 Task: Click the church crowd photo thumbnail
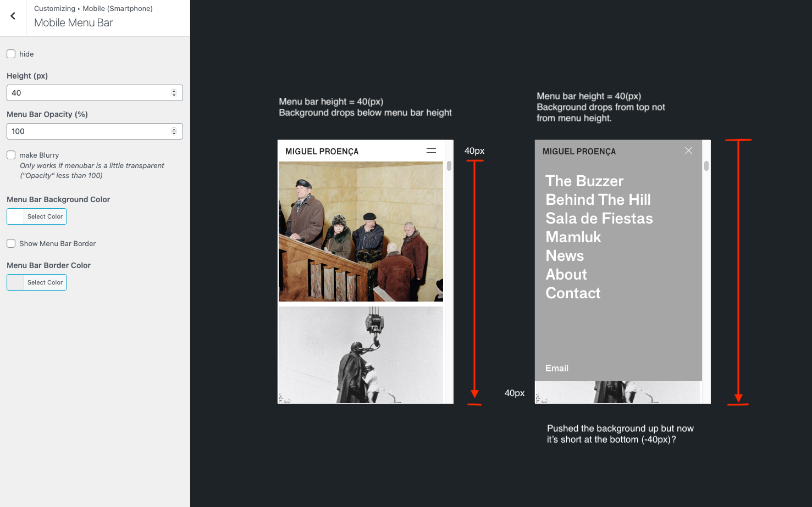point(361,231)
